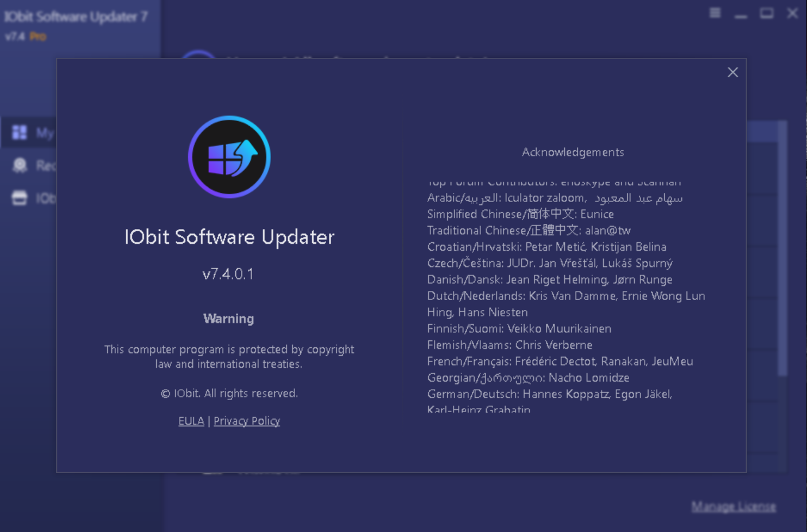
Task: Click the Danish/Dansk credits line
Action: (x=549, y=279)
